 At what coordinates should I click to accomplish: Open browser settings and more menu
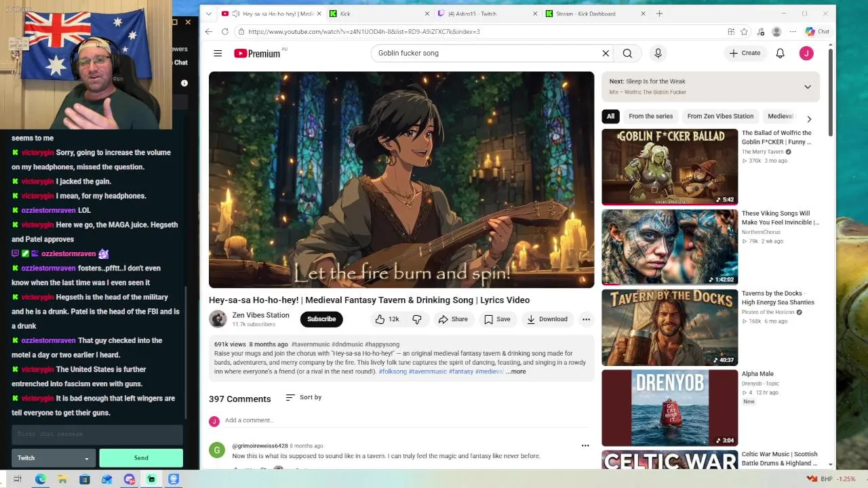[793, 31]
